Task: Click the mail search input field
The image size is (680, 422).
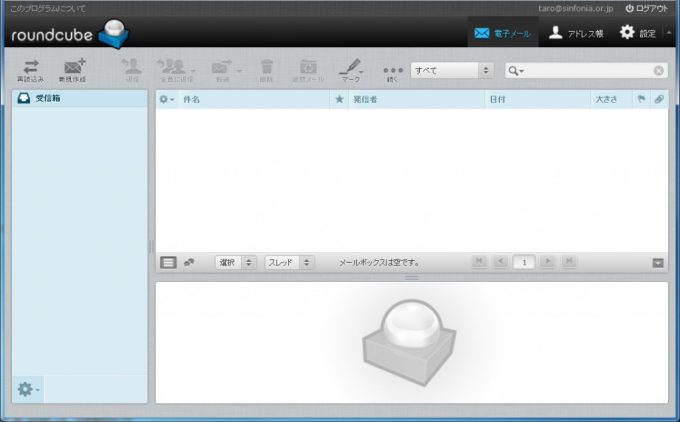Action: click(x=588, y=71)
